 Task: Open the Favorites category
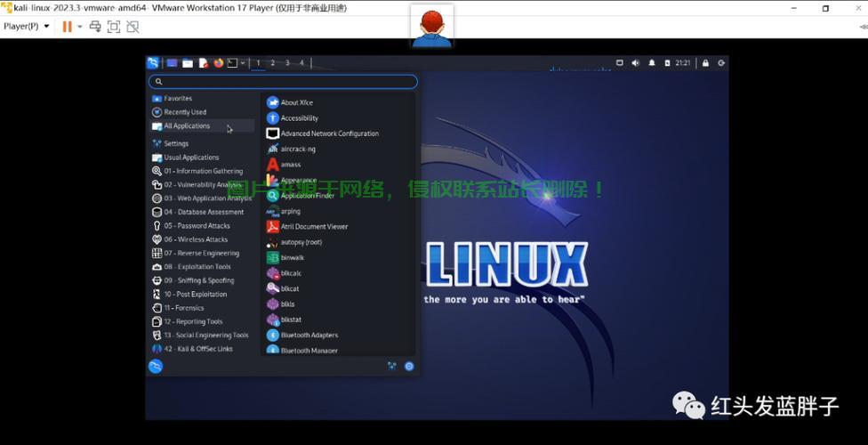coord(177,99)
